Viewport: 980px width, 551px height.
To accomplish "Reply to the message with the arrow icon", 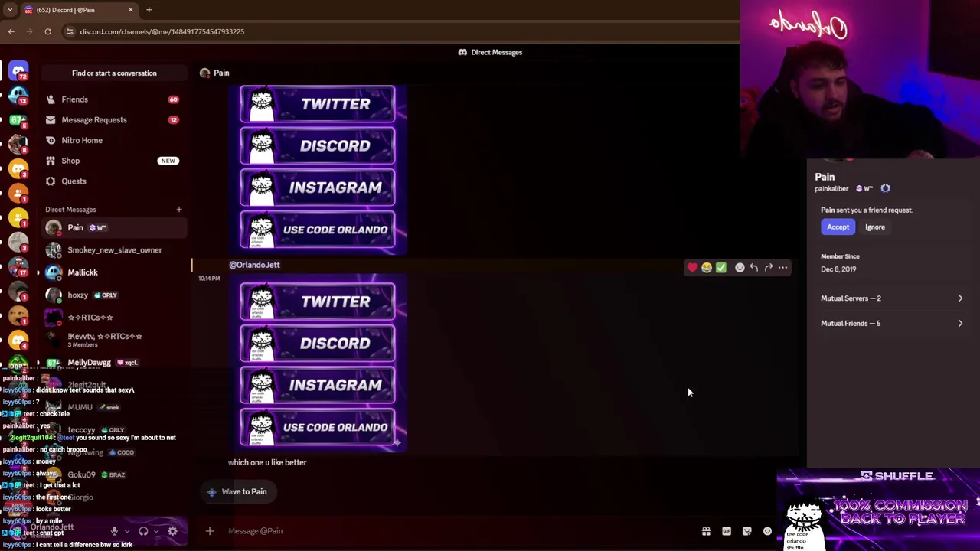I will coord(754,268).
